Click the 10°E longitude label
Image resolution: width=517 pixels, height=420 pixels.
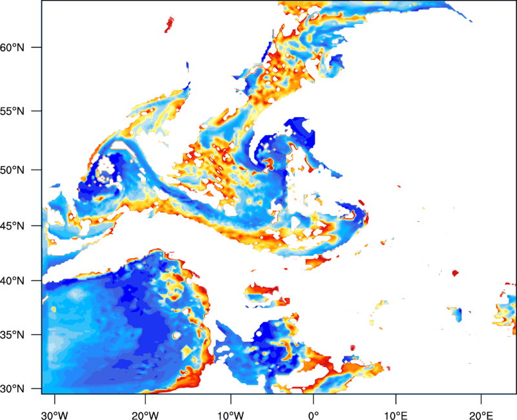pyautogui.click(x=396, y=415)
